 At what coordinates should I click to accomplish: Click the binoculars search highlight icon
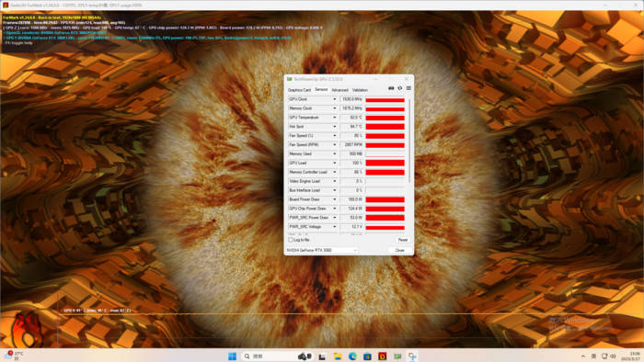pyautogui.click(x=305, y=356)
